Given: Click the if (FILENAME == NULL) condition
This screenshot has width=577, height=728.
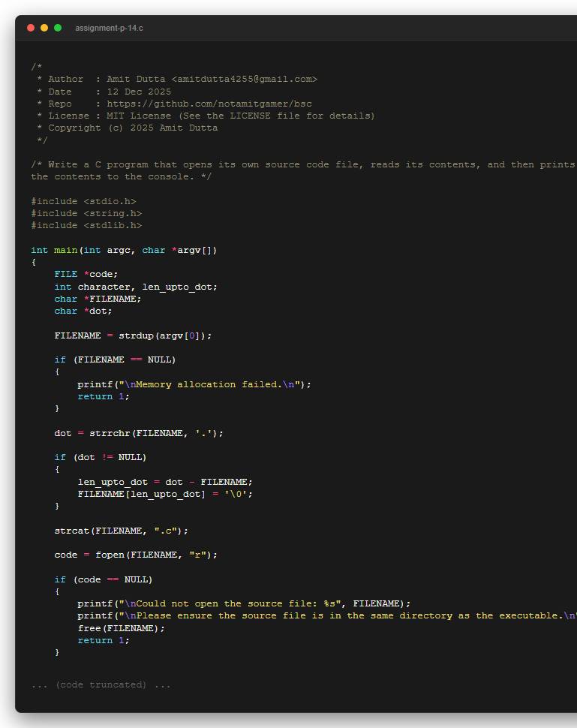Looking at the screenshot, I should click(115, 359).
